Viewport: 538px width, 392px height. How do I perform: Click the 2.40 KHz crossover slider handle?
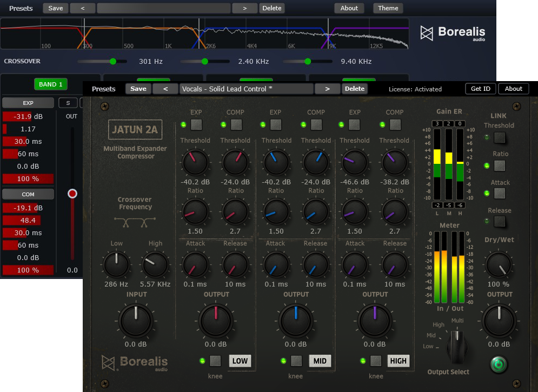[x=205, y=62]
